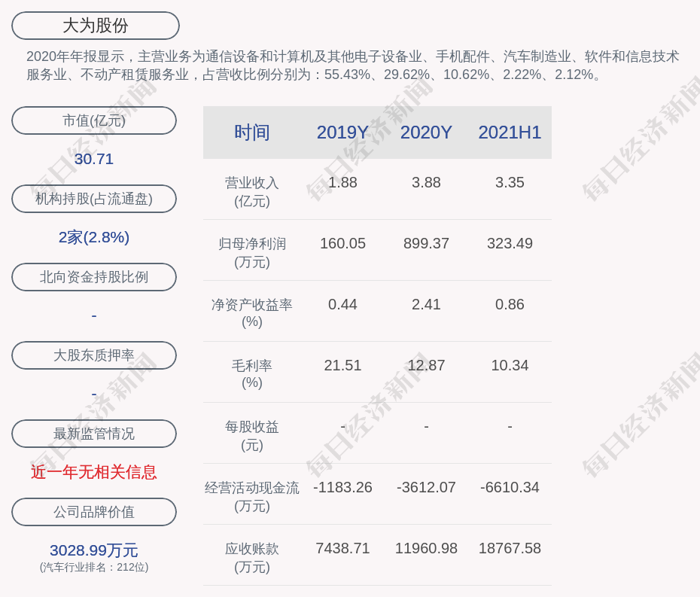700x597 pixels.
Task: Click the market value 30.71
Action: tap(94, 159)
